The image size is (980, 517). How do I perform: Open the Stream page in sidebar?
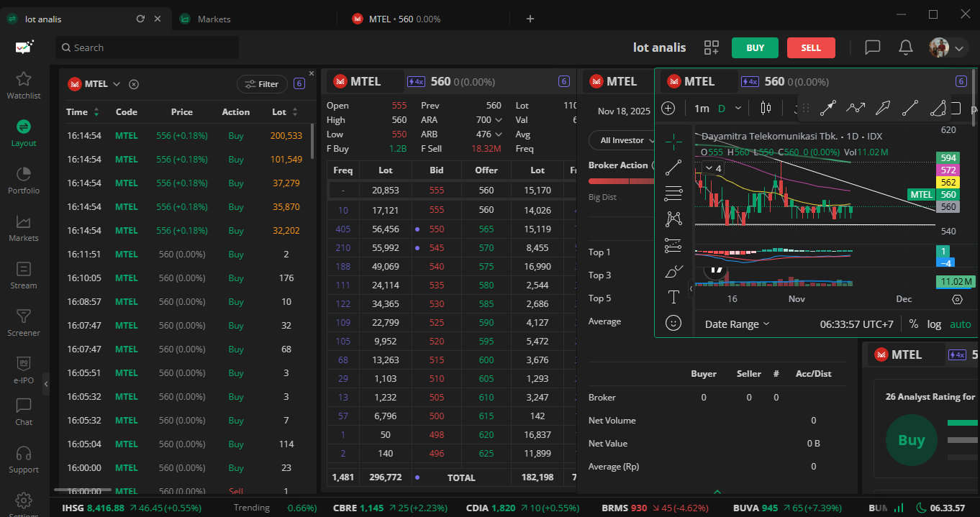tap(23, 275)
